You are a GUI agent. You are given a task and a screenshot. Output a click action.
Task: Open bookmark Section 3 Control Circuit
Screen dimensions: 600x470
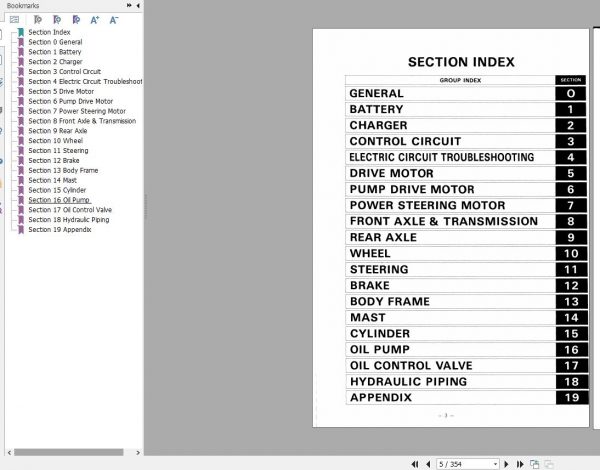(x=64, y=72)
